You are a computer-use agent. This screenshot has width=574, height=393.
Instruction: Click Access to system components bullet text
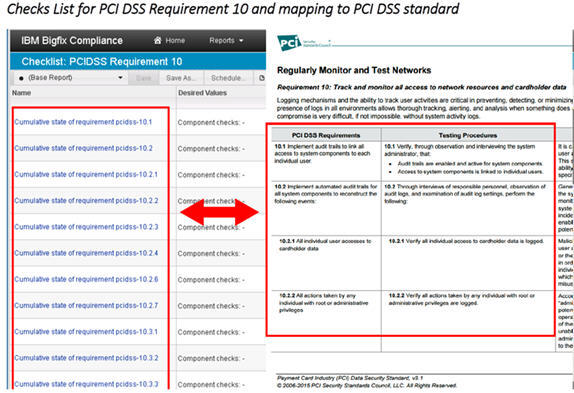(470, 172)
